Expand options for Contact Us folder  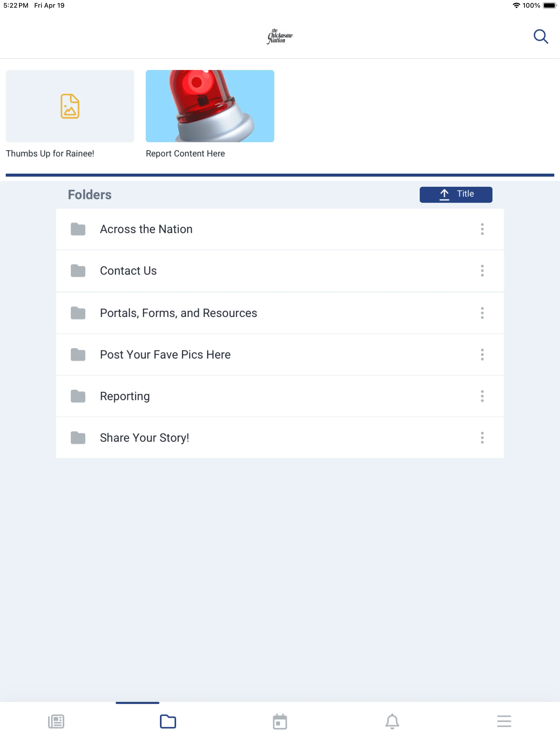(482, 271)
